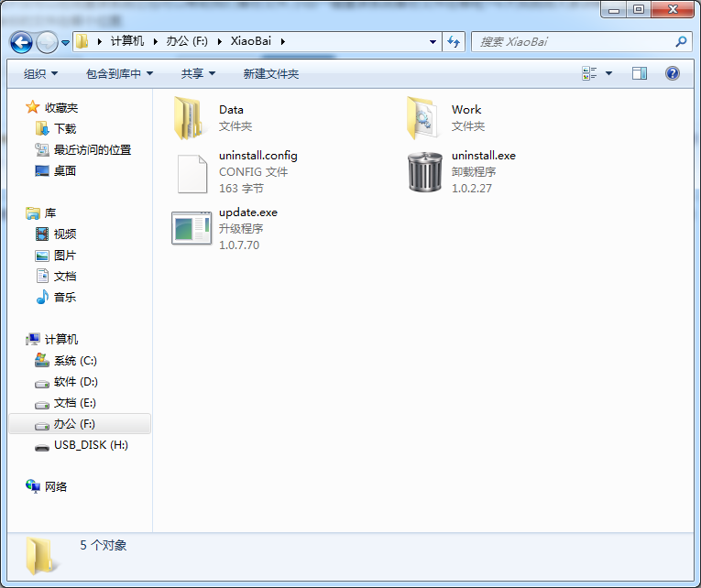The width and height of the screenshot is (701, 588).
Task: Open the 视频 library
Action: (65, 234)
